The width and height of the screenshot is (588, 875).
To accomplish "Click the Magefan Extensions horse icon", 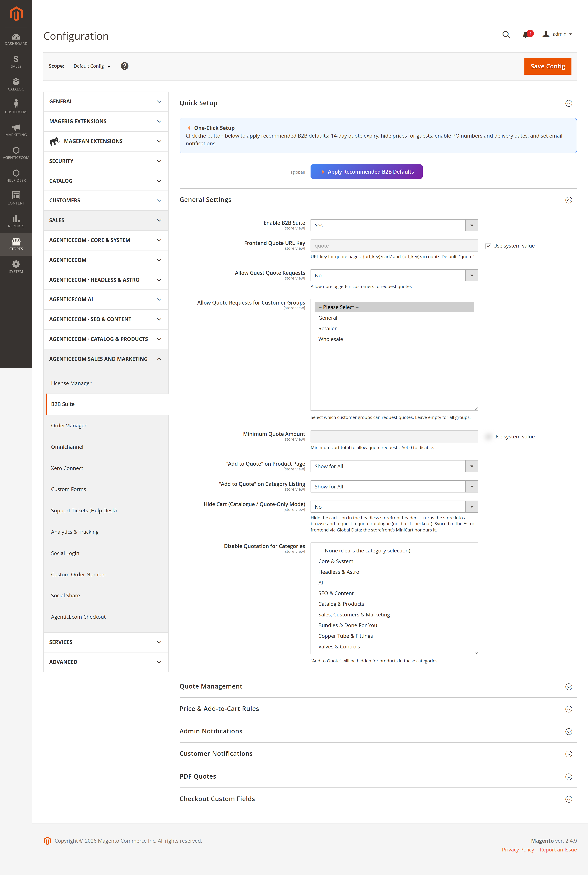I will pyautogui.click(x=55, y=141).
